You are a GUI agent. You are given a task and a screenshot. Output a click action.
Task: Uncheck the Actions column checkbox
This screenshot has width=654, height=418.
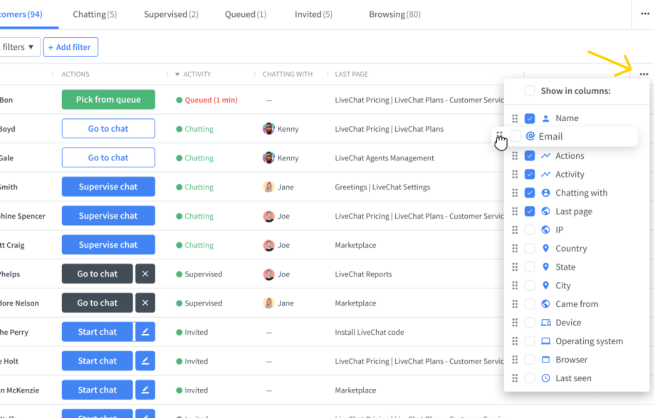coord(530,156)
